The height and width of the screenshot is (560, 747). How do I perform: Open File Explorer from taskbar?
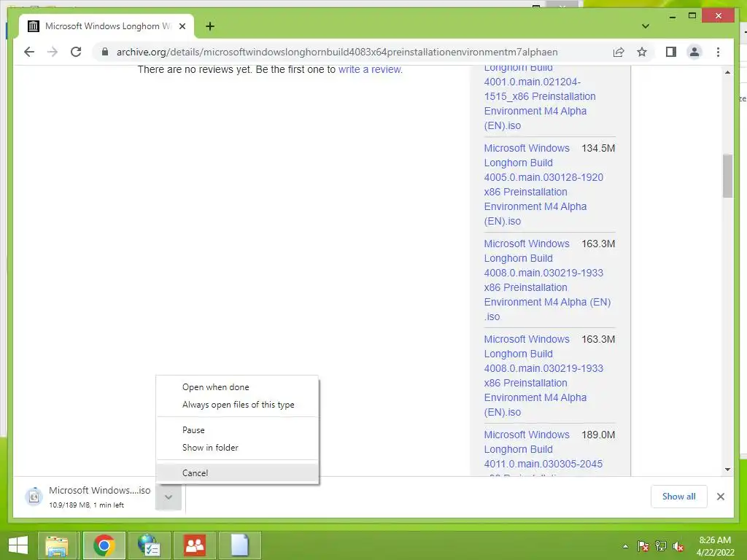pos(57,545)
